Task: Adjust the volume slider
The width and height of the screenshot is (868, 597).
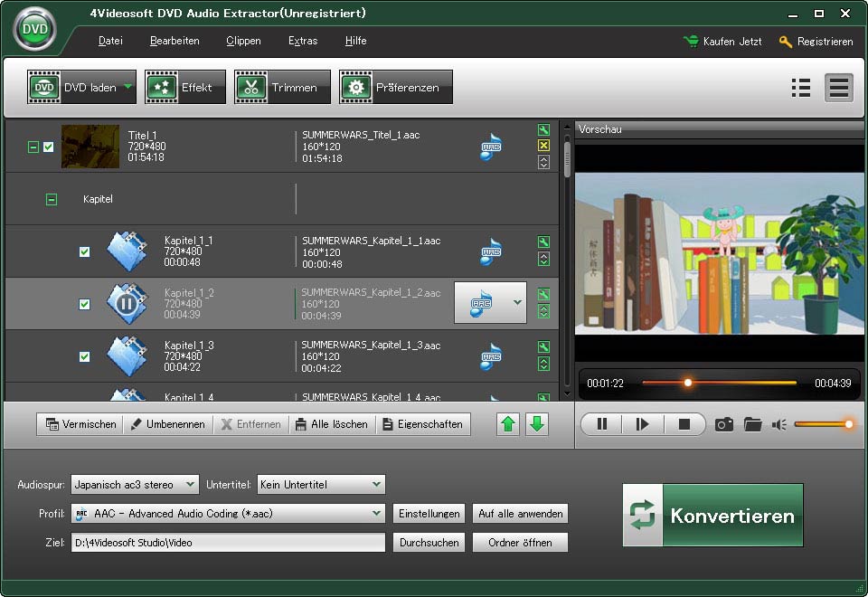Action: click(x=823, y=424)
